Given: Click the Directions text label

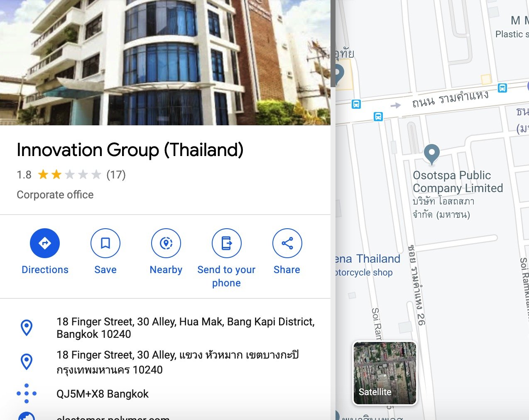Looking at the screenshot, I should click(x=45, y=270).
